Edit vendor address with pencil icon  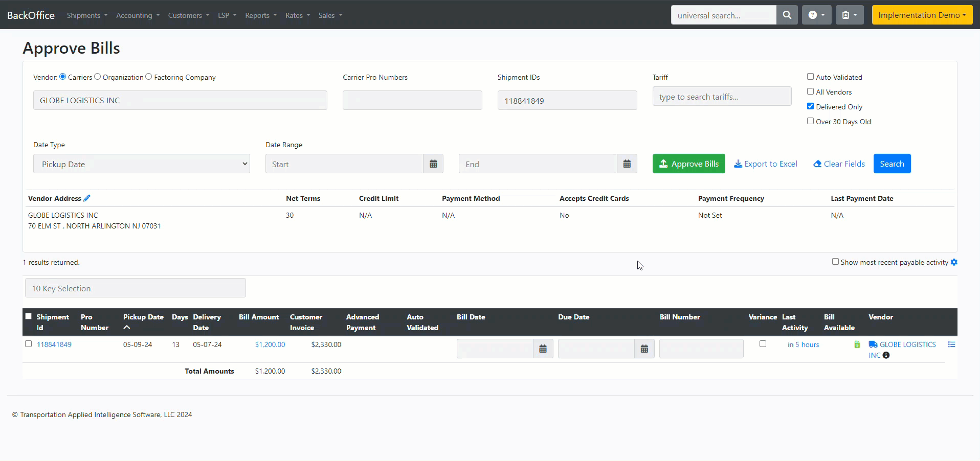click(x=87, y=198)
